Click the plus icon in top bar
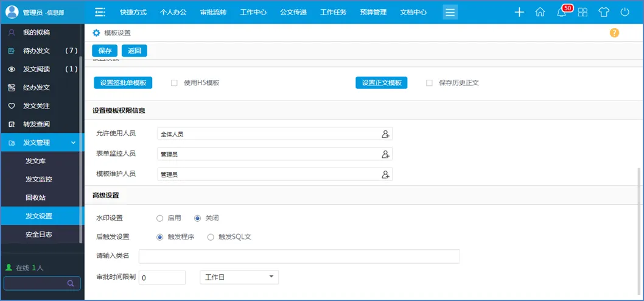Viewport: 644px width, 301px height. click(519, 12)
